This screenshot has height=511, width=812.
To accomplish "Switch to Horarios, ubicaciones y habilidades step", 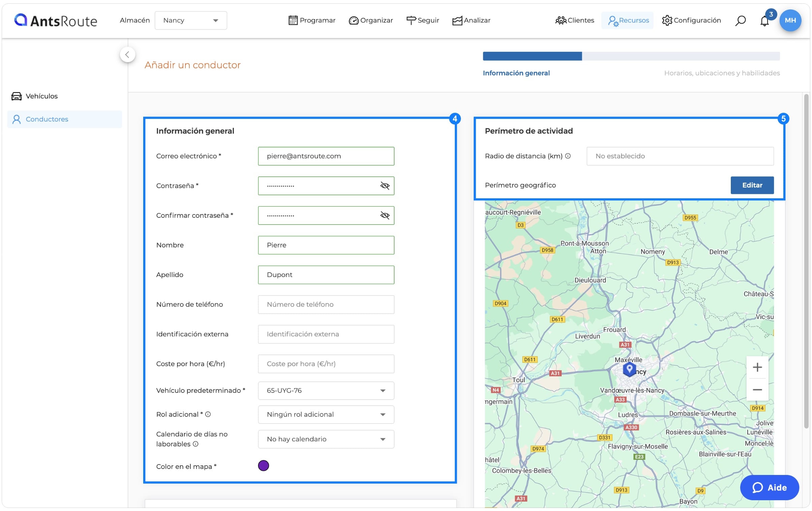I will [x=722, y=73].
